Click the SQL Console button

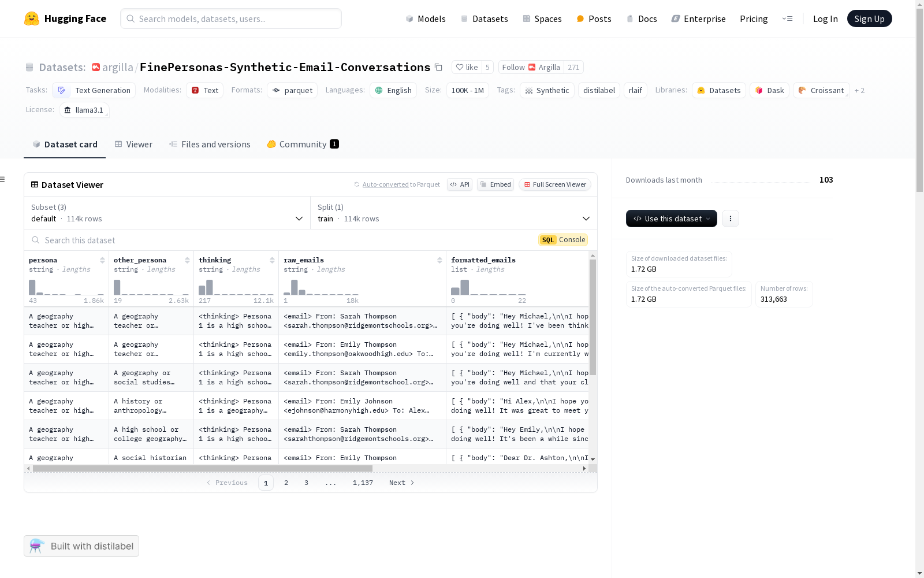pyautogui.click(x=563, y=240)
